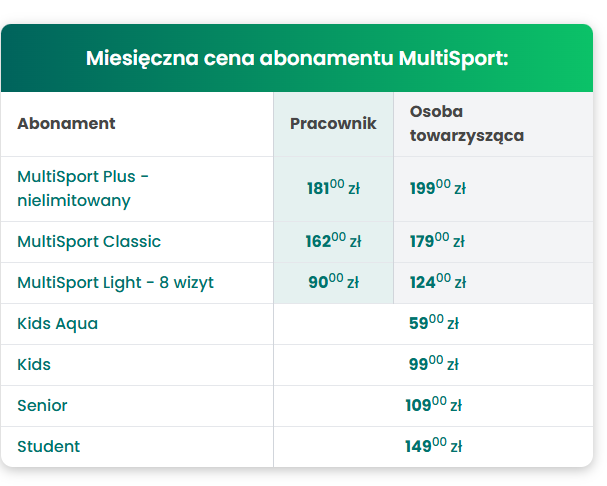Screen dimensions: 607x486
Task: Select the 199 zł companion price
Action: click(438, 188)
